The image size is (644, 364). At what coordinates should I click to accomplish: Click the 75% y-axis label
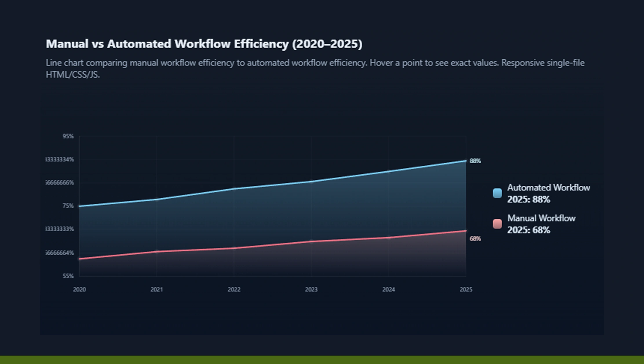click(68, 206)
